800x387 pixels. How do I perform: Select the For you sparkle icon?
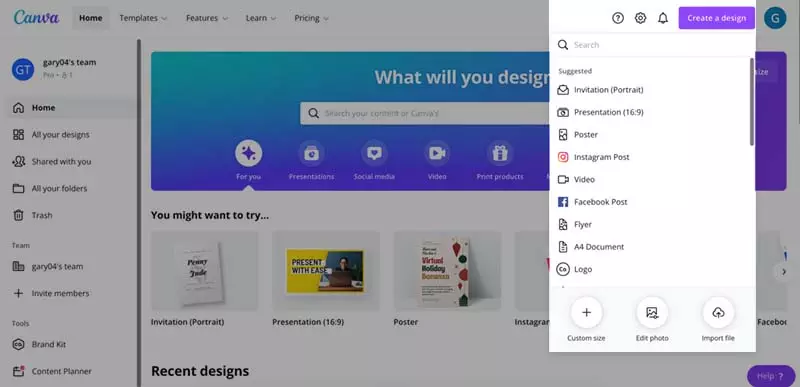click(248, 153)
